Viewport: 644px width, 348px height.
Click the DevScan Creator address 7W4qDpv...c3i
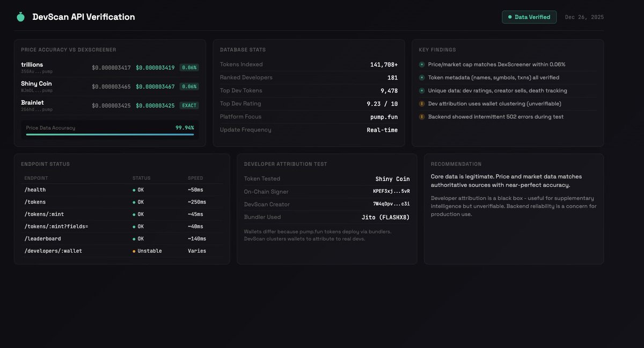[x=391, y=204]
